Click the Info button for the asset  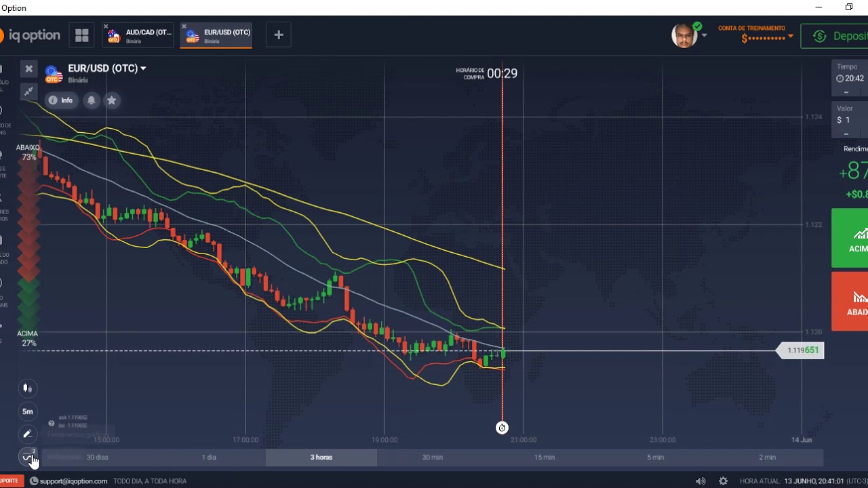tap(61, 100)
